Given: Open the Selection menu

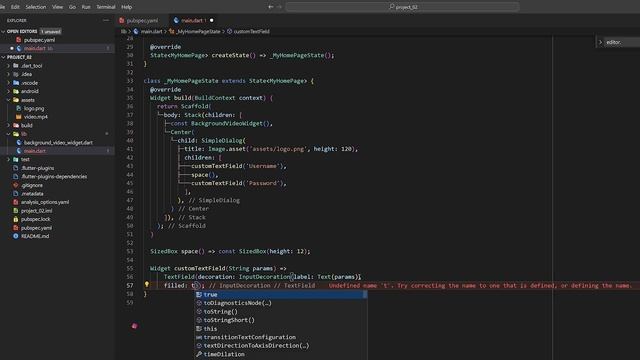Looking at the screenshot, I should click(36, 7).
